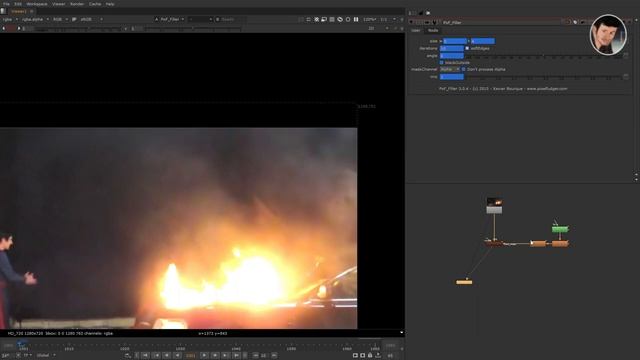Click the webcam presenter thumbnail
This screenshot has width=640, height=360.
(608, 35)
